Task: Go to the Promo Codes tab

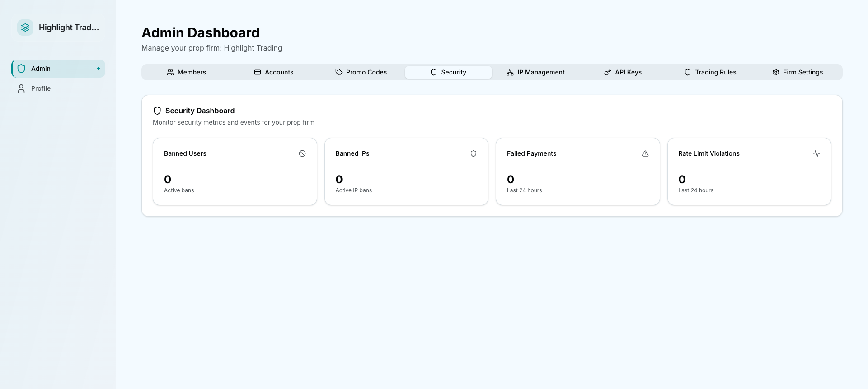Action: coord(361,72)
